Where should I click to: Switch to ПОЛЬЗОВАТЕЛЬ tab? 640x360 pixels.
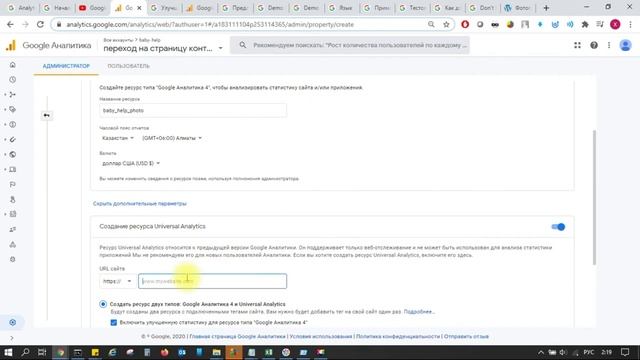click(129, 66)
